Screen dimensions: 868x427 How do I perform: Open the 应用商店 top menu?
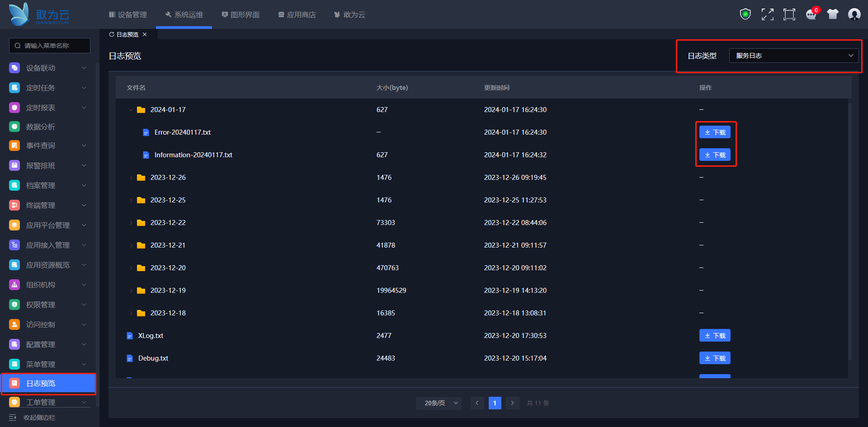(297, 15)
